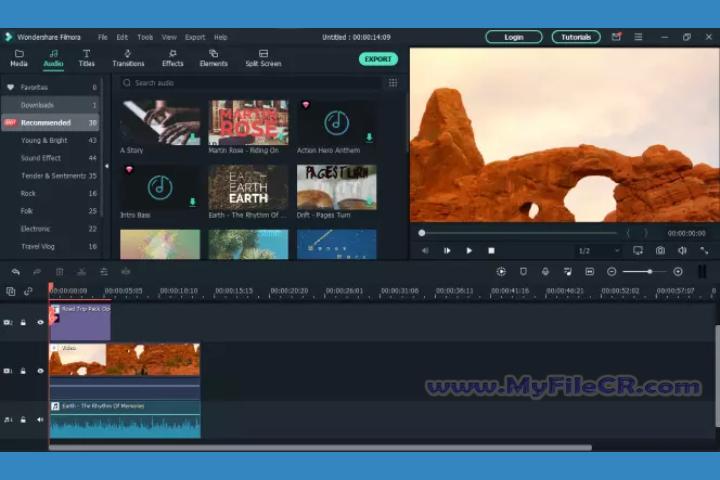
Task: Enter fullscreen preview mode
Action: point(704,250)
